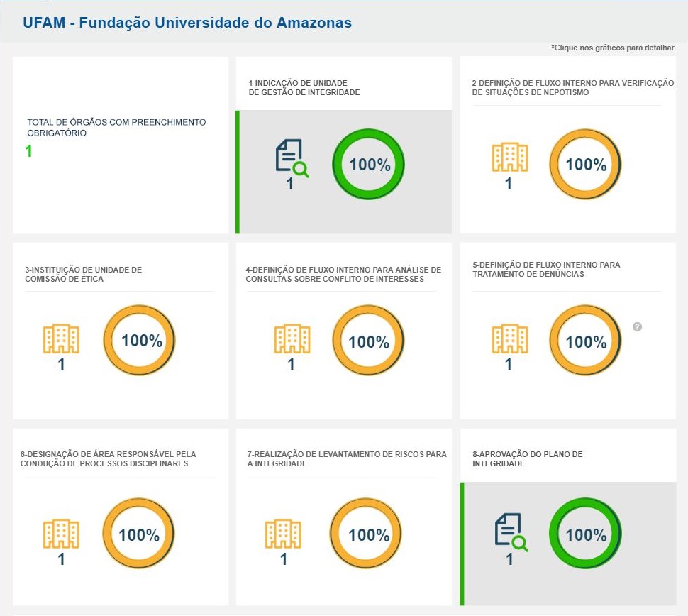Click building icon in card 6 Processos Disciplinares
This screenshot has width=688, height=616.
point(61,534)
